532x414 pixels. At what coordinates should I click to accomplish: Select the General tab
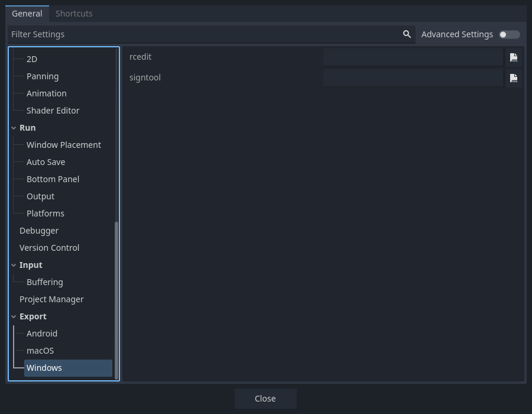point(27,14)
